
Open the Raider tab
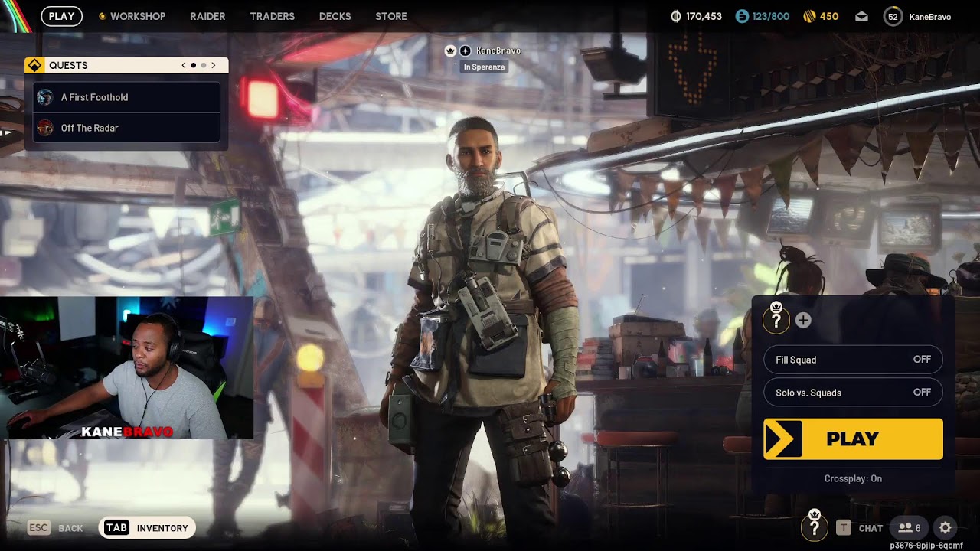(207, 16)
